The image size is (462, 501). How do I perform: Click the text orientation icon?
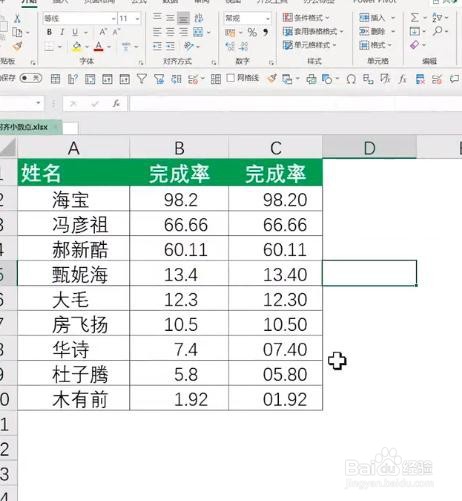coord(189,46)
